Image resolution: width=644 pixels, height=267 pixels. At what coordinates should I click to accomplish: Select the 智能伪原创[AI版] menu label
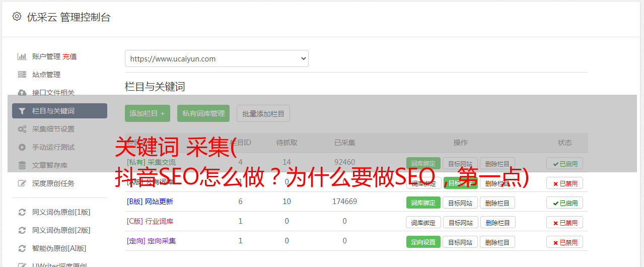coord(59,248)
